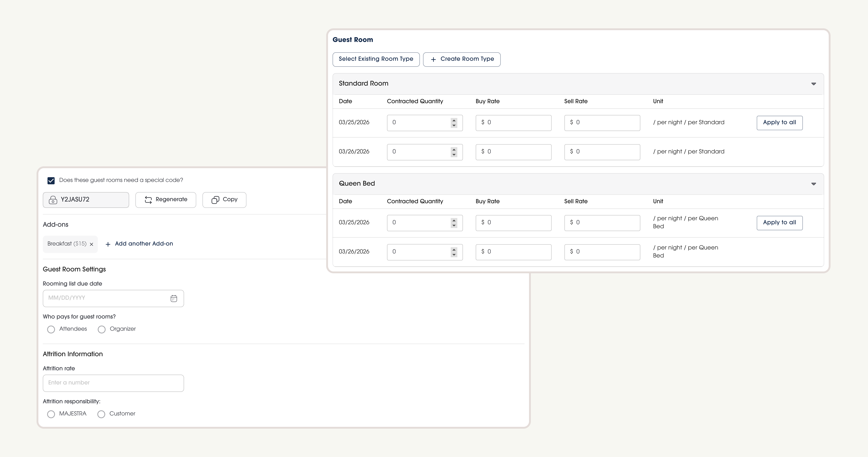Uncheck the special code checkbox
The image size is (868, 457).
pyautogui.click(x=51, y=181)
